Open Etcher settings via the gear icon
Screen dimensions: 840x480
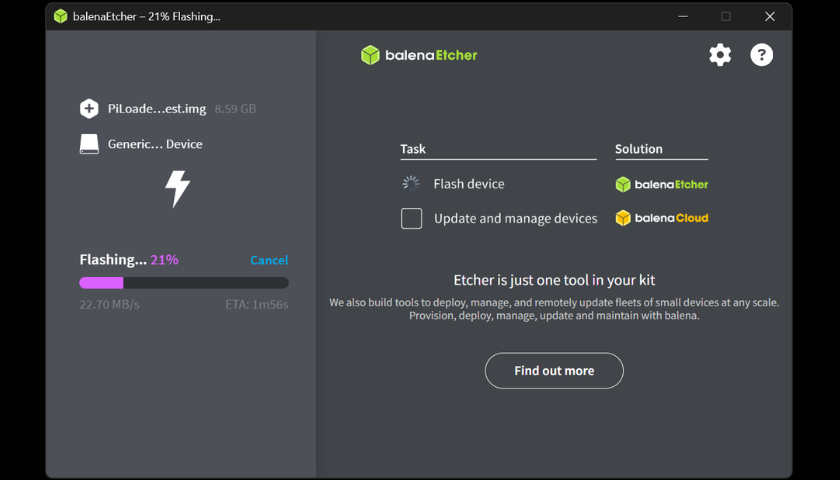[720, 55]
